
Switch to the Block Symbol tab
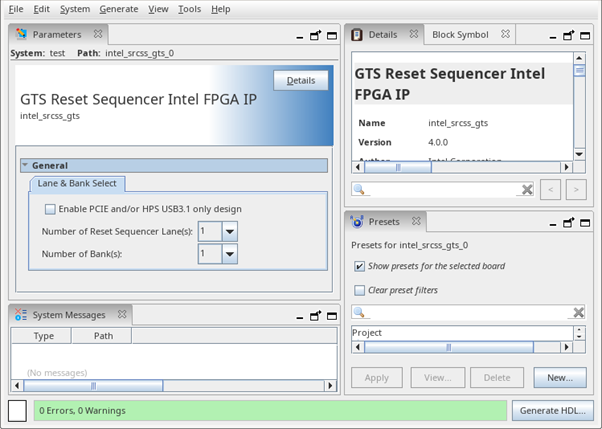pyautogui.click(x=460, y=35)
